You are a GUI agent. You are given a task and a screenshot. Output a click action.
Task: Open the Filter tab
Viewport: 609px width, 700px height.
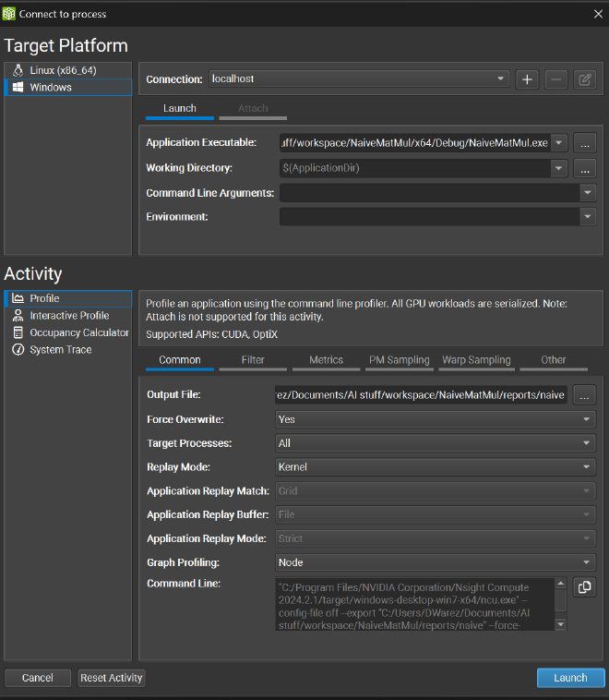tap(253, 360)
